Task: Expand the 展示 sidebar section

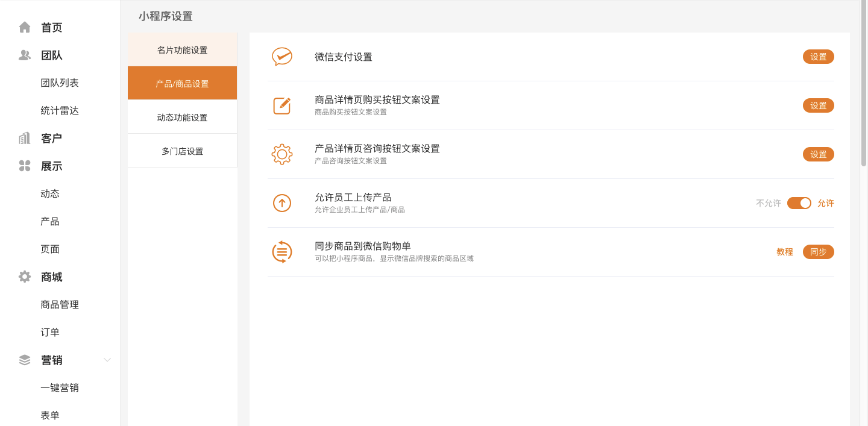Action: click(51, 166)
